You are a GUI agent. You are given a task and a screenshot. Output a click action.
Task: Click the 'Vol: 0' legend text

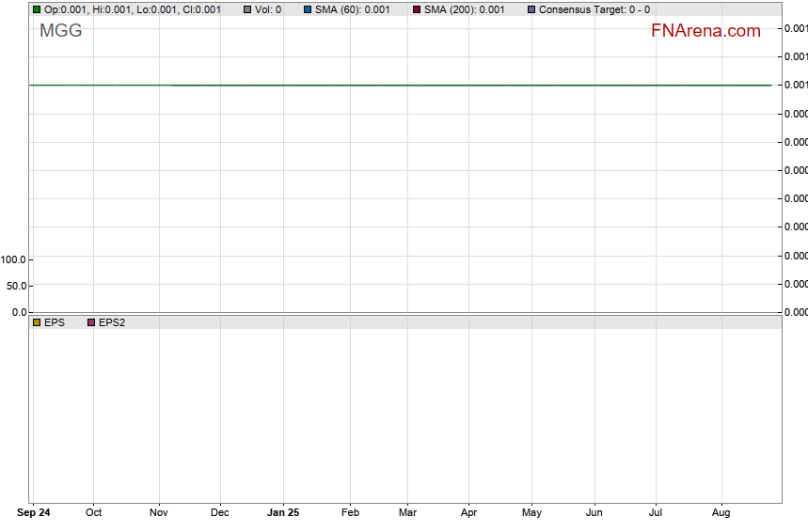point(268,9)
